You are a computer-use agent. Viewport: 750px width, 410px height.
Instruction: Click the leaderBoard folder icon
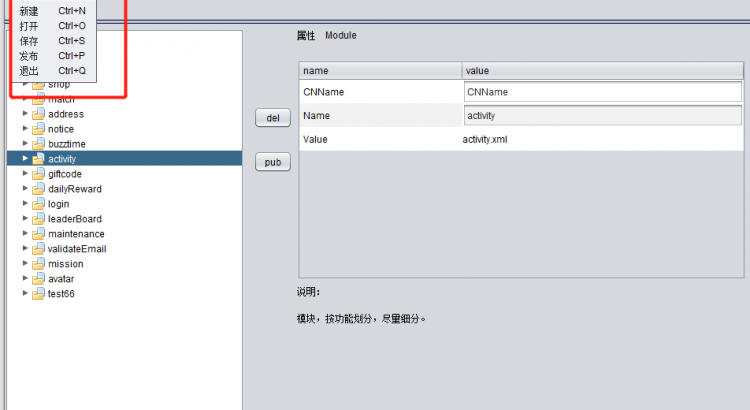38,219
